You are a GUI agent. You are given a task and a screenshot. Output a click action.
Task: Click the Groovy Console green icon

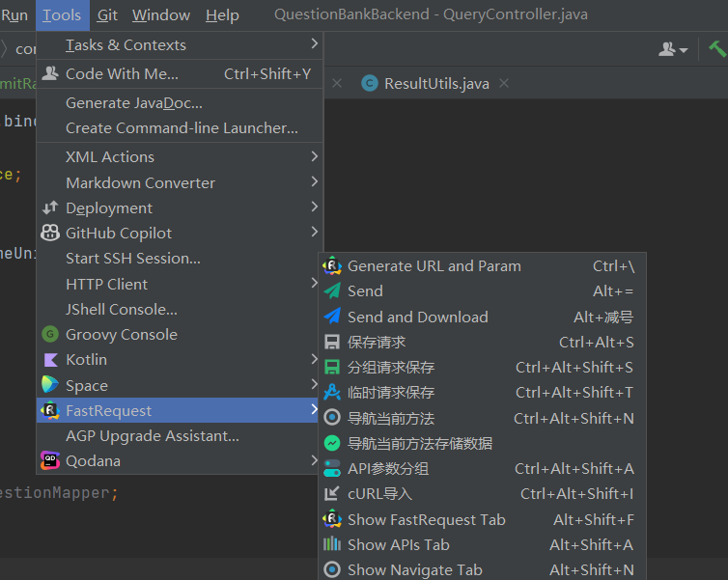tap(50, 334)
